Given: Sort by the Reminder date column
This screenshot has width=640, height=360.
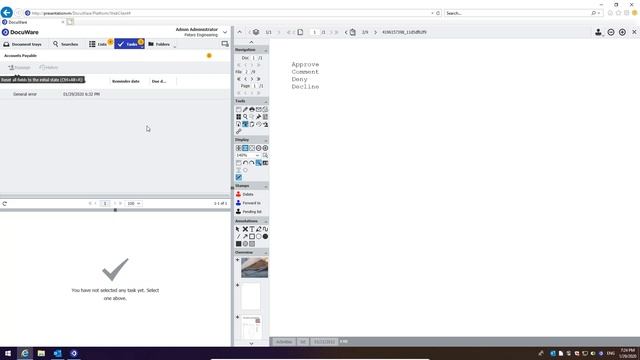Looking at the screenshot, I should [126, 81].
